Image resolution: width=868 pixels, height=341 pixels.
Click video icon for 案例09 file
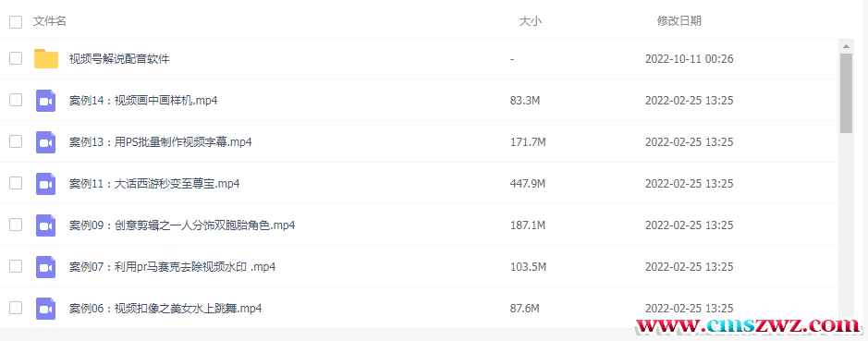(x=46, y=225)
